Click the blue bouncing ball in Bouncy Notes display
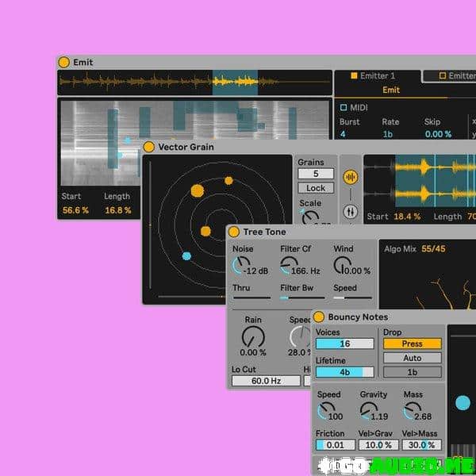The image size is (476, 476). click(463, 403)
